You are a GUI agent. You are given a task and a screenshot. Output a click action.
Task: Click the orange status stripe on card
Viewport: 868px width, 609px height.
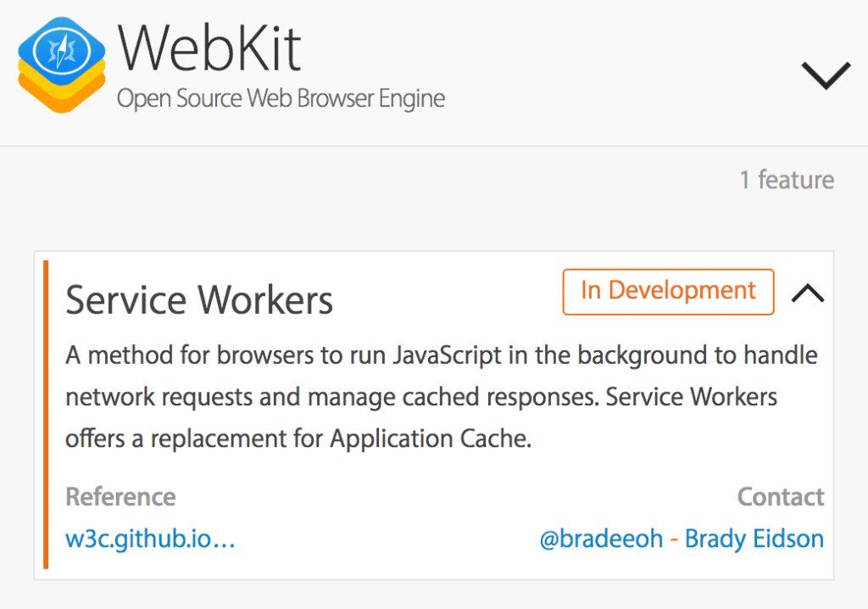coord(46,415)
